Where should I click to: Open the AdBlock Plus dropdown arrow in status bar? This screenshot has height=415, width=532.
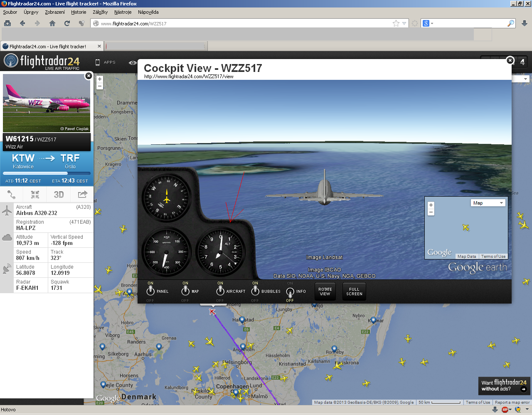510,410
